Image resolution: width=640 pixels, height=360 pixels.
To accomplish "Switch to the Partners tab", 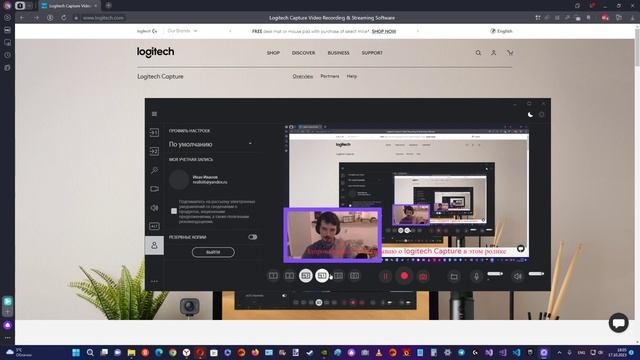I will 330,76.
